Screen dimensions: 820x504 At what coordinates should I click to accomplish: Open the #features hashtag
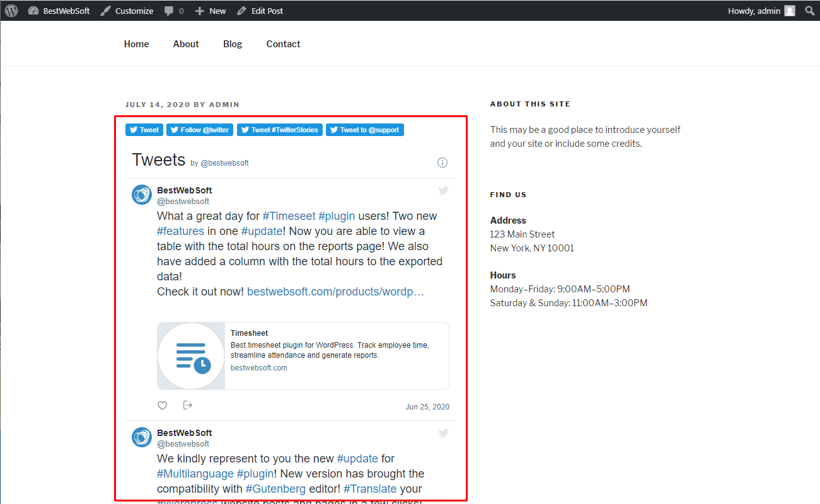[x=181, y=231]
